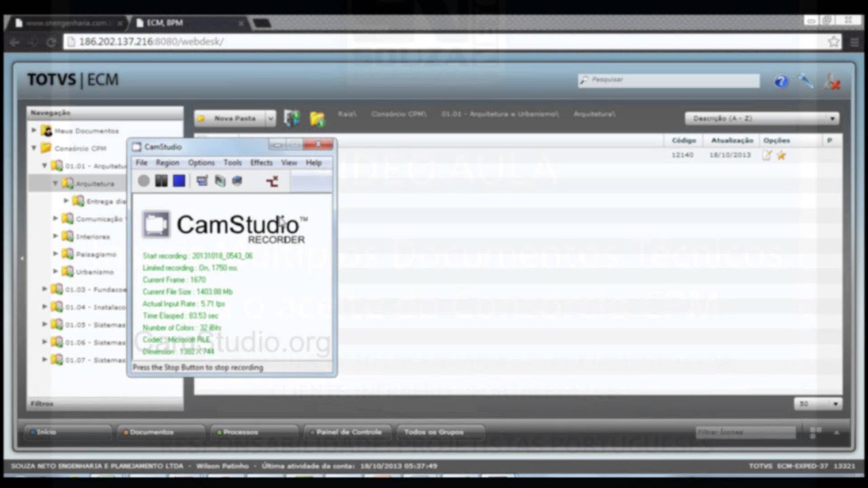Image resolution: width=868 pixels, height=488 pixels.
Task: Click the Pesquisar search field
Action: point(669,80)
